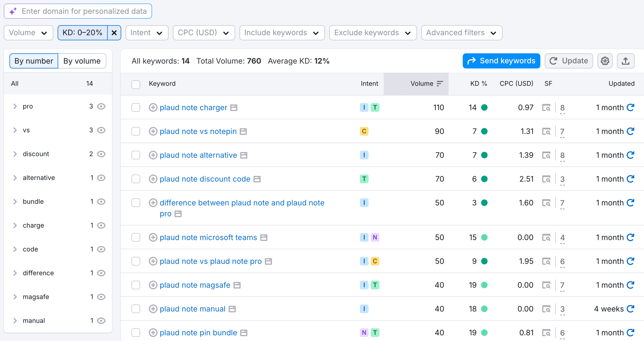Image resolution: width=644 pixels, height=341 pixels.
Task: Click the domain personalized data input
Action: 78,11
